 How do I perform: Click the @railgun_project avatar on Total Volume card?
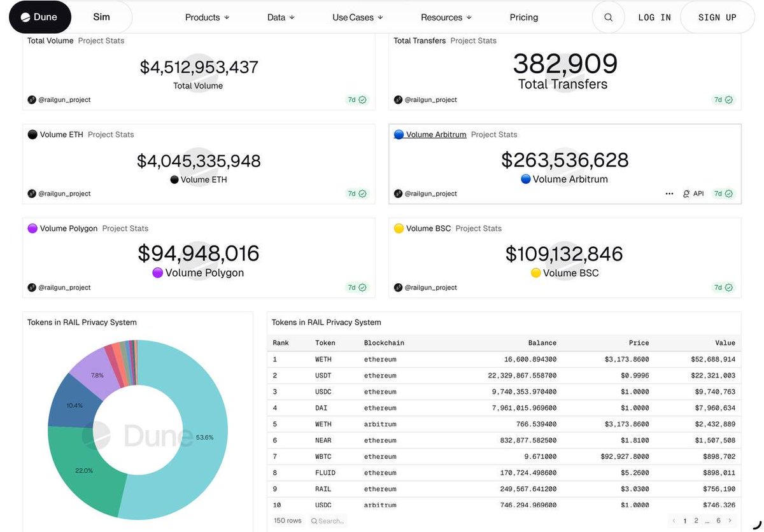pos(31,99)
